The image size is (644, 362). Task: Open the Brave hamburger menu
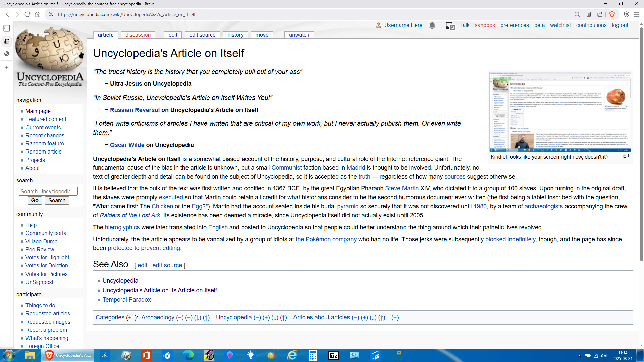tap(636, 14)
